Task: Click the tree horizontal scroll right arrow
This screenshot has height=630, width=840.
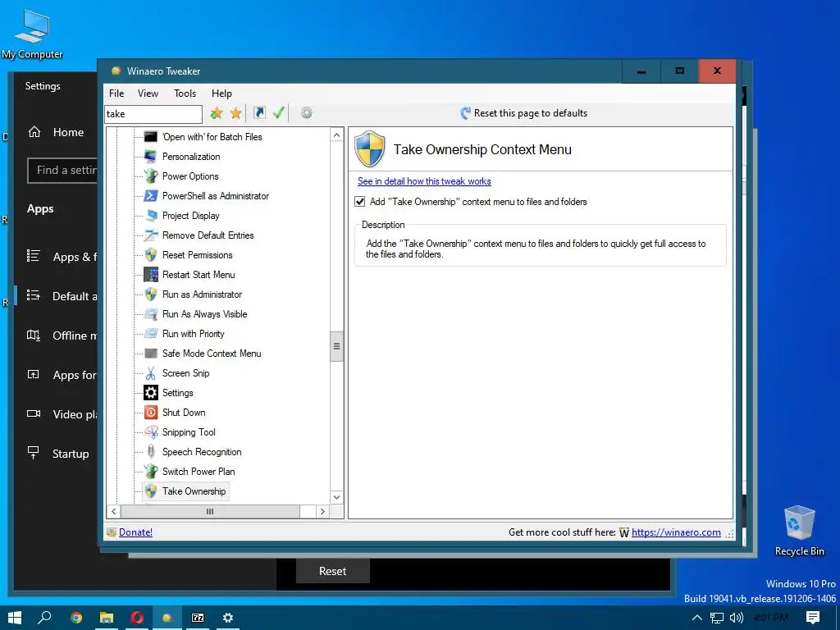Action: point(322,512)
